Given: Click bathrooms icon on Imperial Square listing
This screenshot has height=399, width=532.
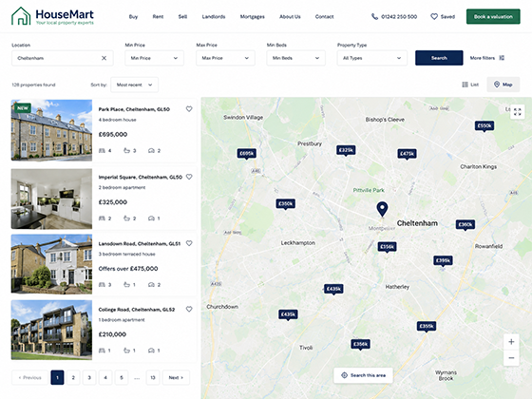Looking at the screenshot, I should pos(126,218).
